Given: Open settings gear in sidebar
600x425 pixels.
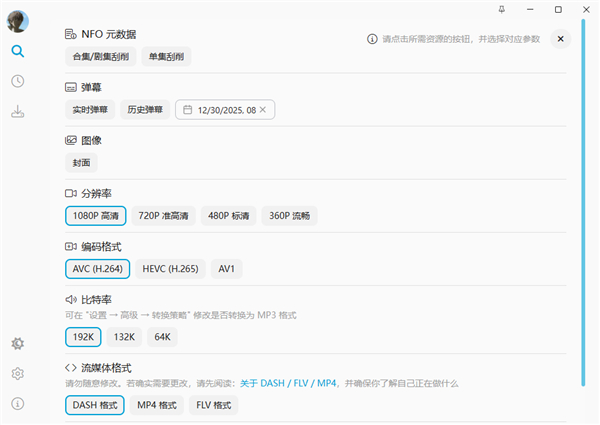Looking at the screenshot, I should point(18,373).
